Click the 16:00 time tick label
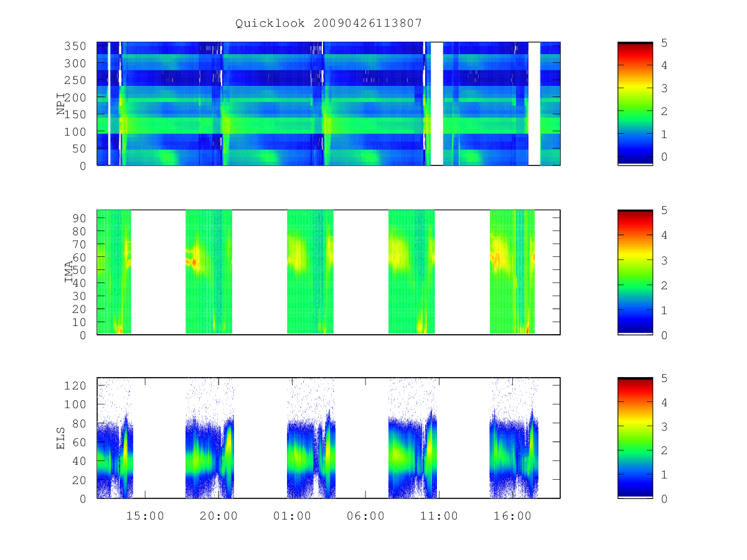 512,516
